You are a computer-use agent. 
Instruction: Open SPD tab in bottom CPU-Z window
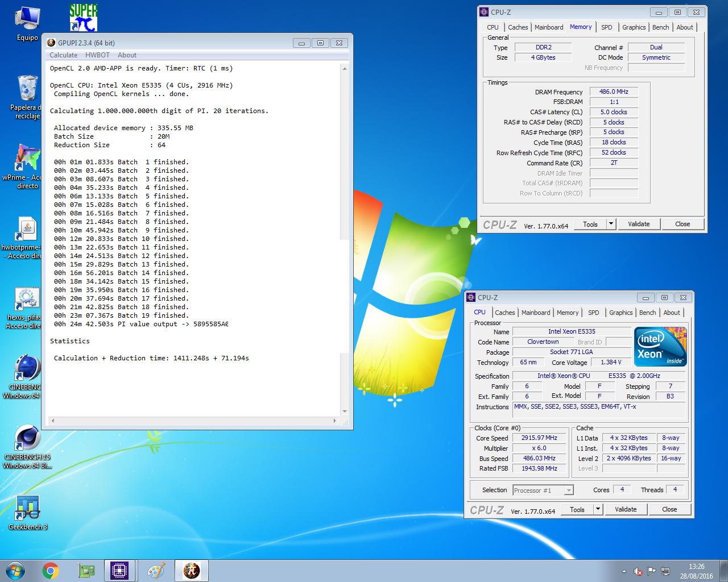(594, 313)
